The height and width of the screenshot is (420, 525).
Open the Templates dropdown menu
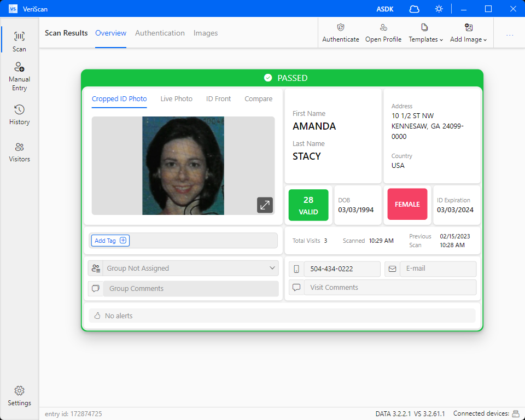click(x=425, y=33)
